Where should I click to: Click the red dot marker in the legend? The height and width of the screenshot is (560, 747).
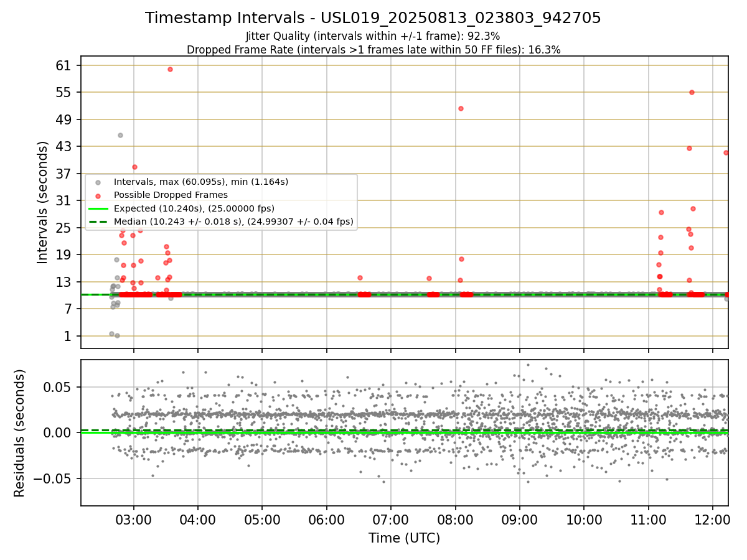point(97,195)
